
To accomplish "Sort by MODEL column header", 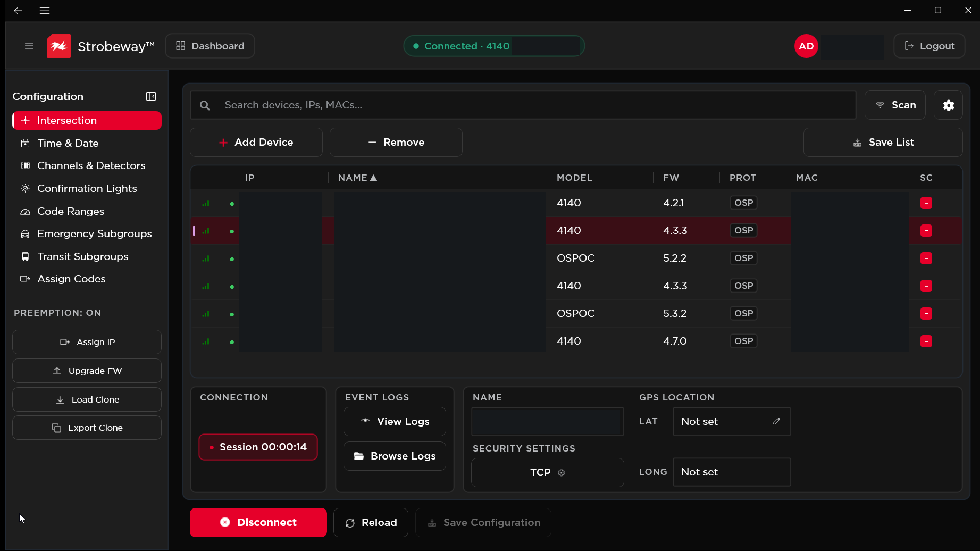I will coord(574,178).
